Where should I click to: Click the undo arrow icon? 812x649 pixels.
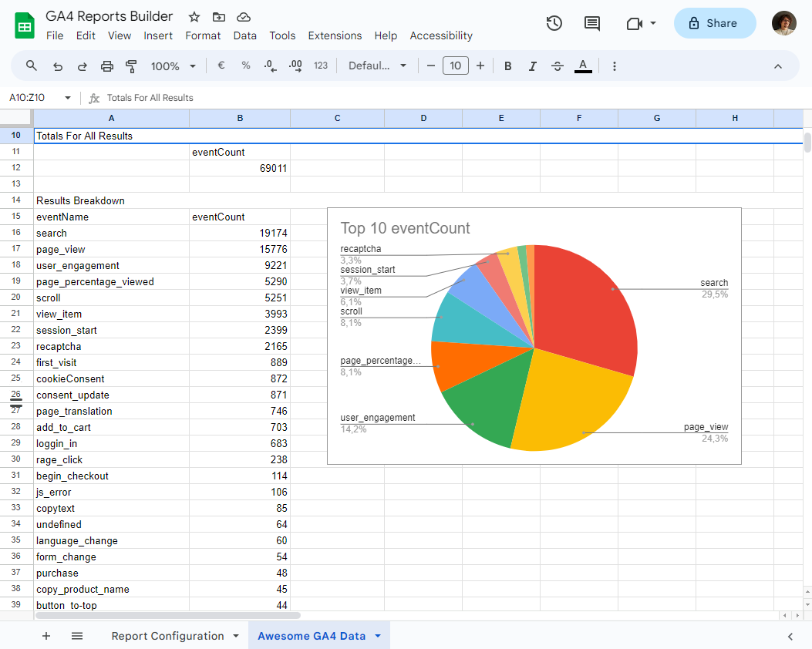[57, 66]
